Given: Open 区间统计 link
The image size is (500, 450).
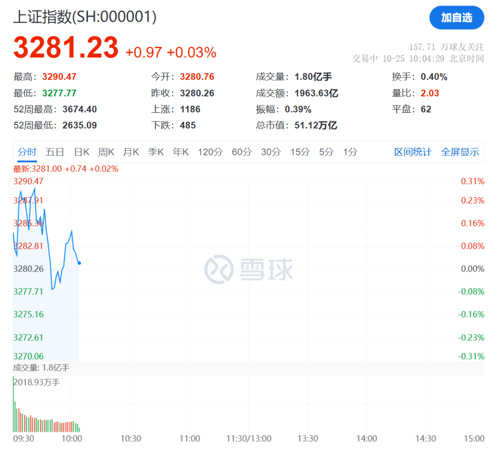Looking at the screenshot, I should click(x=413, y=152).
